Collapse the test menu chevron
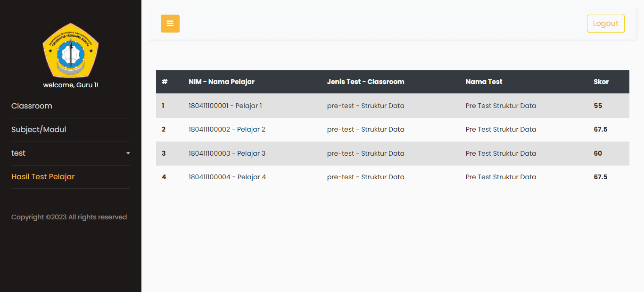The height and width of the screenshot is (292, 644). [x=128, y=153]
